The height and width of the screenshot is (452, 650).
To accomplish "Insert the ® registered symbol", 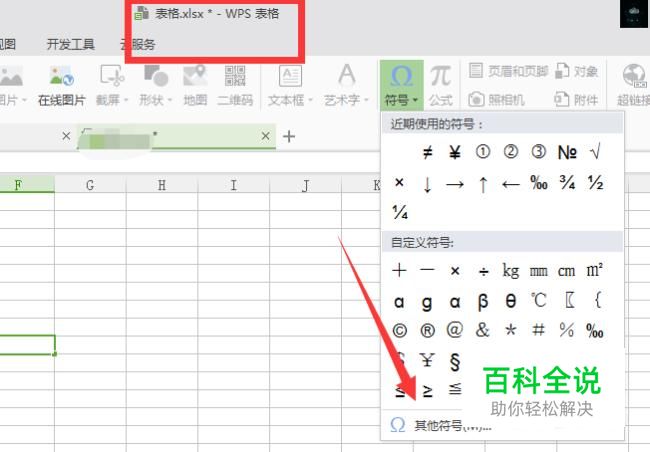I will click(427, 331).
